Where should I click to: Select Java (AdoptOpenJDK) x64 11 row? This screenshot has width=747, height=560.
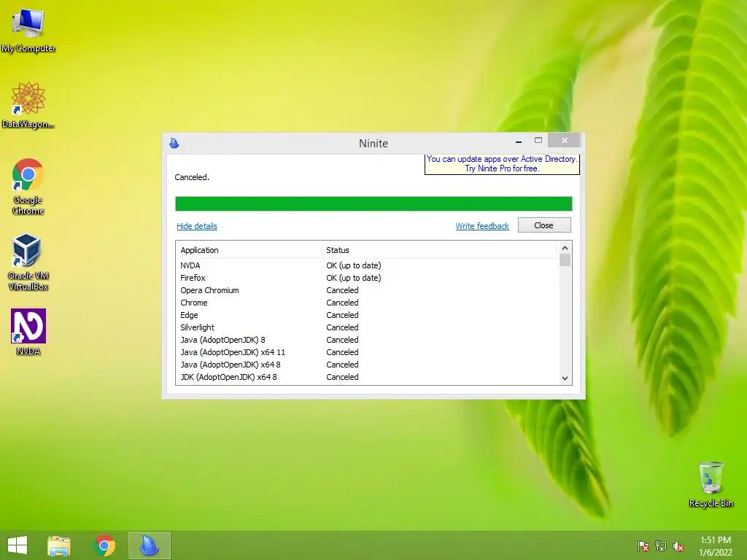click(x=367, y=352)
